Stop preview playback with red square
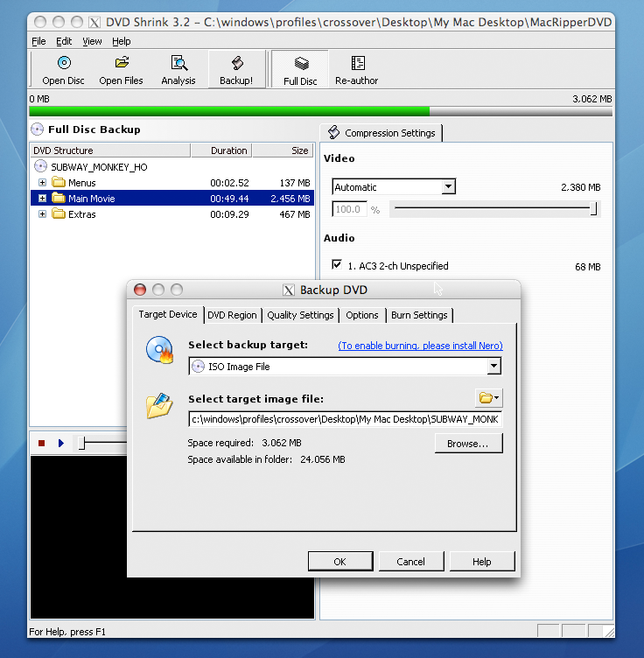This screenshot has height=658, width=644. [41, 443]
